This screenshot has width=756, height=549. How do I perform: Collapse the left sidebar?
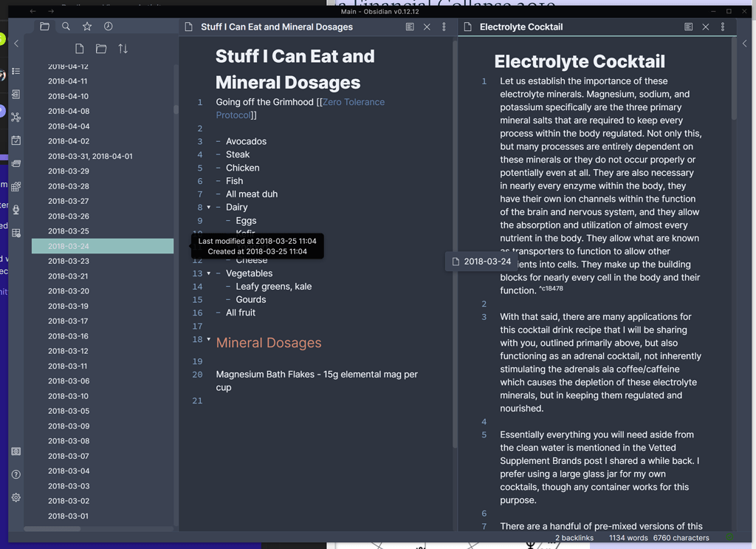16,42
